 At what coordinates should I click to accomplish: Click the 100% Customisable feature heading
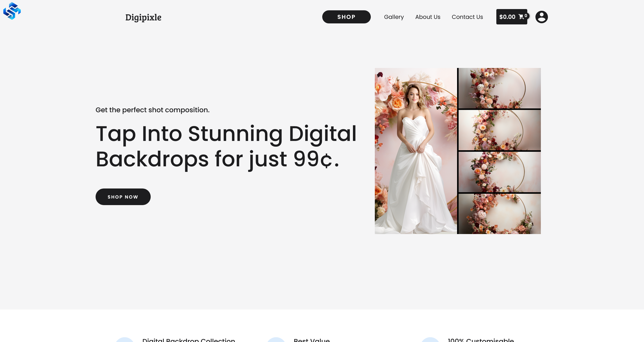point(481,340)
